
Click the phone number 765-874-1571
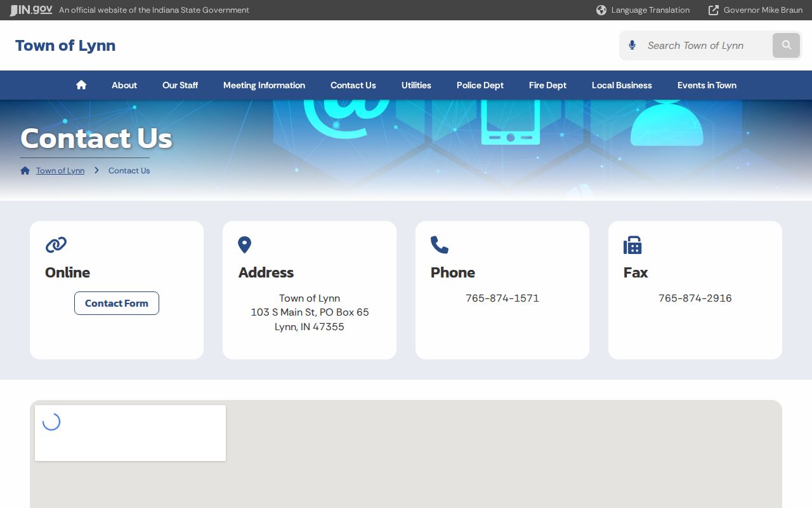point(502,298)
